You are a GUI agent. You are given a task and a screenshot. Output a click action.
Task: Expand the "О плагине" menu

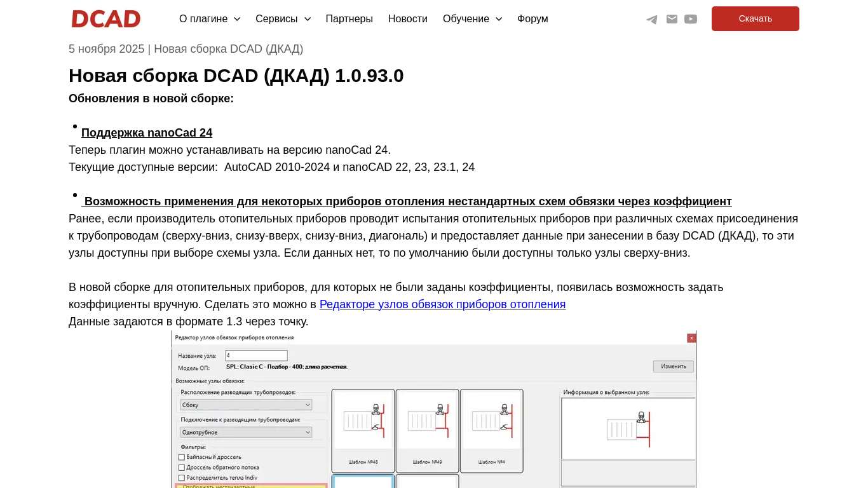[x=210, y=19]
